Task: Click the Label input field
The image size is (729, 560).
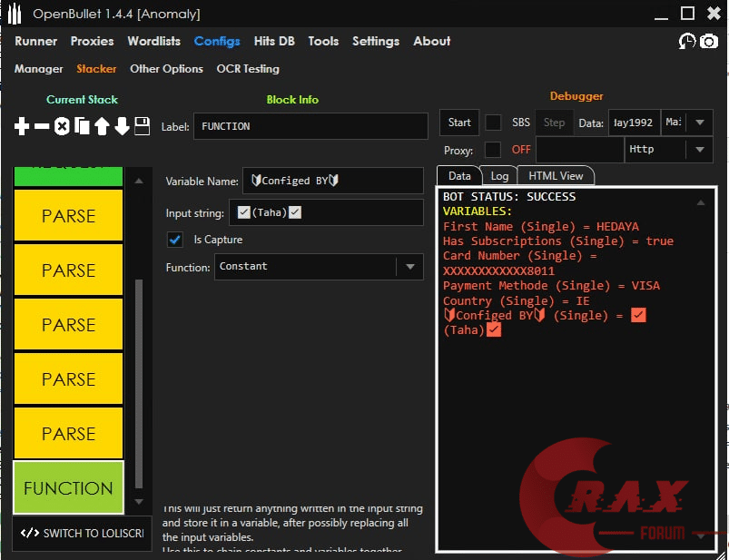Action: 310,126
